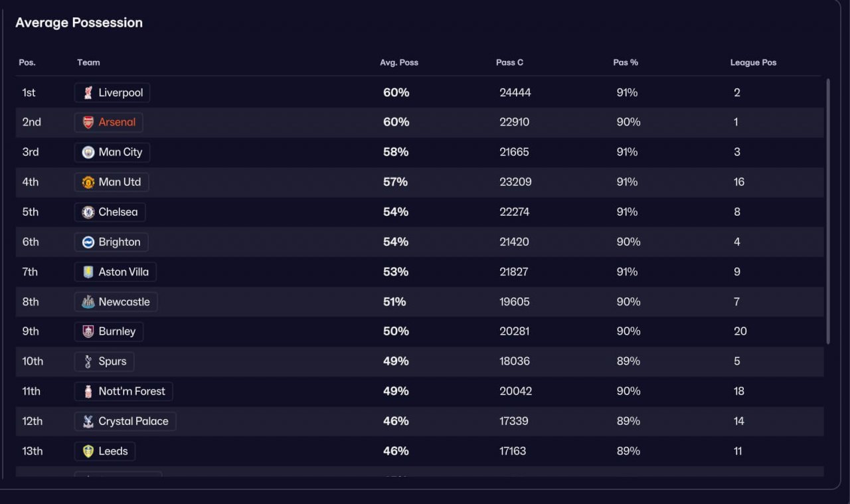Sort table by Pass C header
This screenshot has width=850, height=504.
509,62
